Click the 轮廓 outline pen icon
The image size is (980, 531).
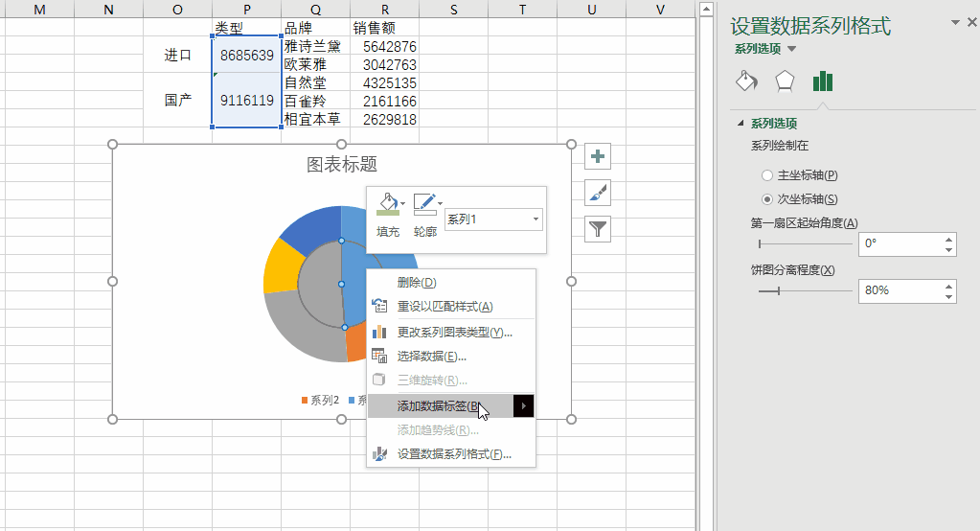pos(423,204)
